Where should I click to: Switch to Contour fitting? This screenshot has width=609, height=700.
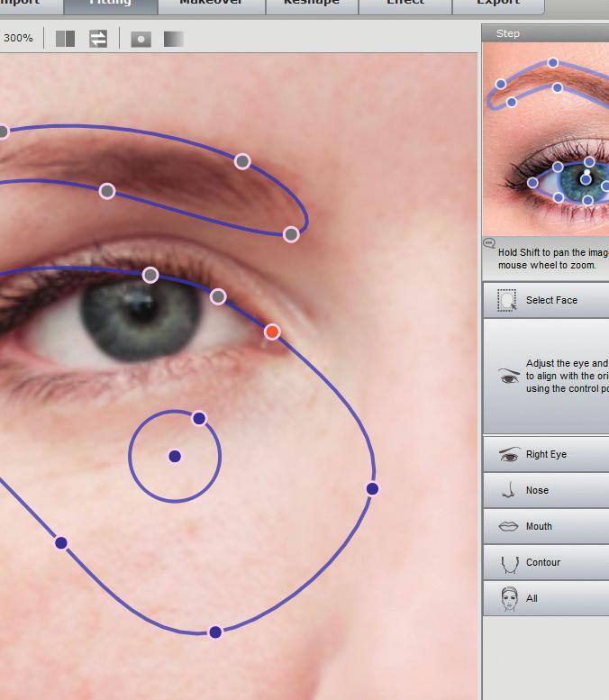pyautogui.click(x=546, y=562)
